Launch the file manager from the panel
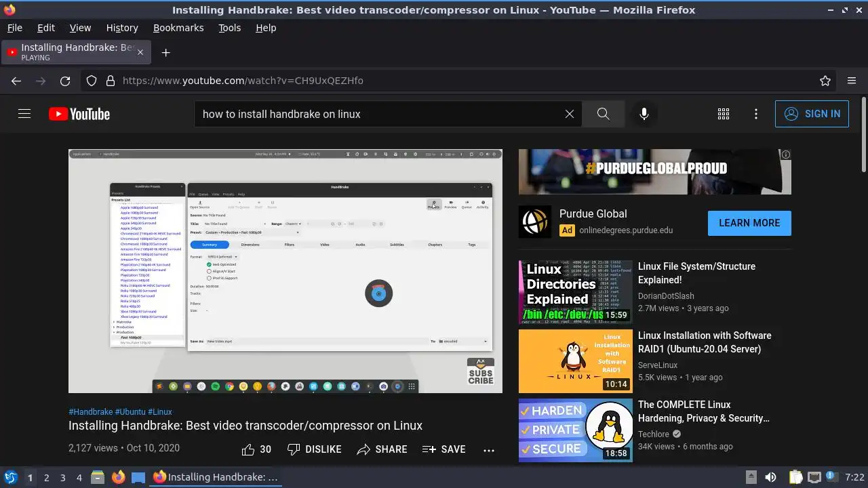868x488 pixels. (x=98, y=477)
